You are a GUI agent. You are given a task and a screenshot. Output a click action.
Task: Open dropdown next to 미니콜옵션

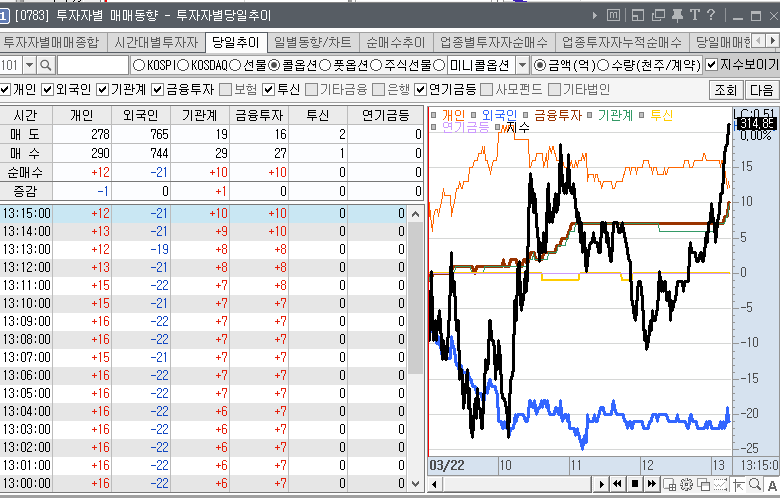pos(521,65)
